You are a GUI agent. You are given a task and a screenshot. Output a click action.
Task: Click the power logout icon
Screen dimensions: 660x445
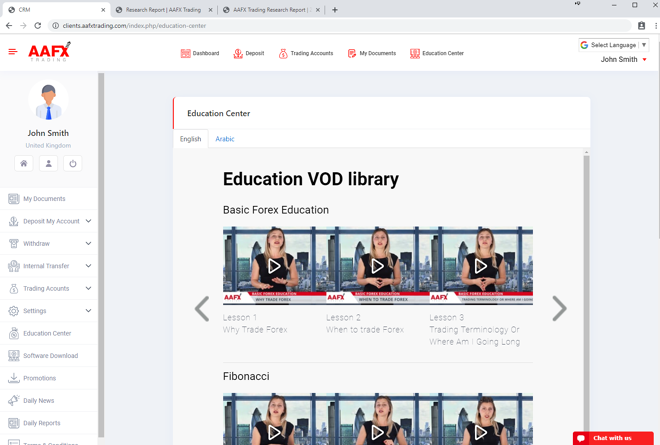pos(73,163)
